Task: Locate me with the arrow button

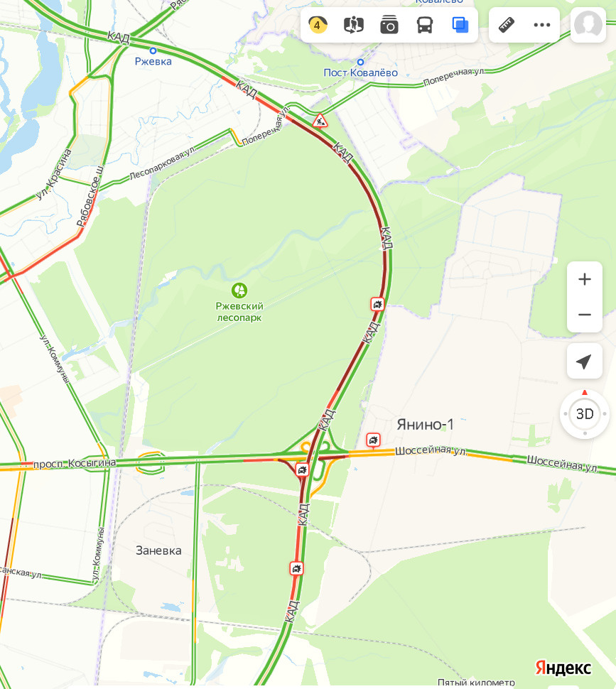Action: [584, 362]
